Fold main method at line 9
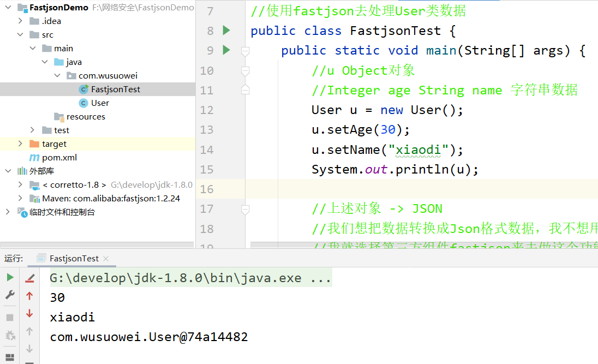This screenshot has height=364, width=598. click(245, 51)
